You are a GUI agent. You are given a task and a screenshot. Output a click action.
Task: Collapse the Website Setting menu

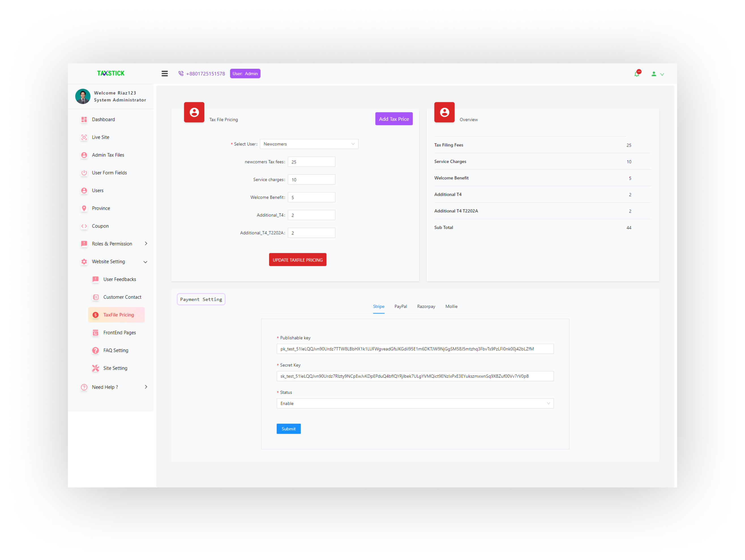[x=145, y=262]
